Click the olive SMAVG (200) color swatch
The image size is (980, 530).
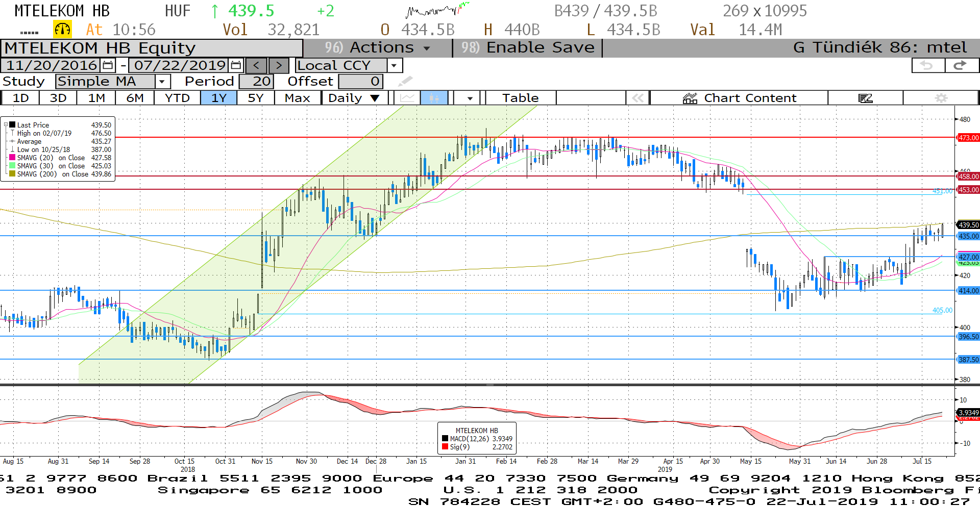pyautogui.click(x=12, y=174)
